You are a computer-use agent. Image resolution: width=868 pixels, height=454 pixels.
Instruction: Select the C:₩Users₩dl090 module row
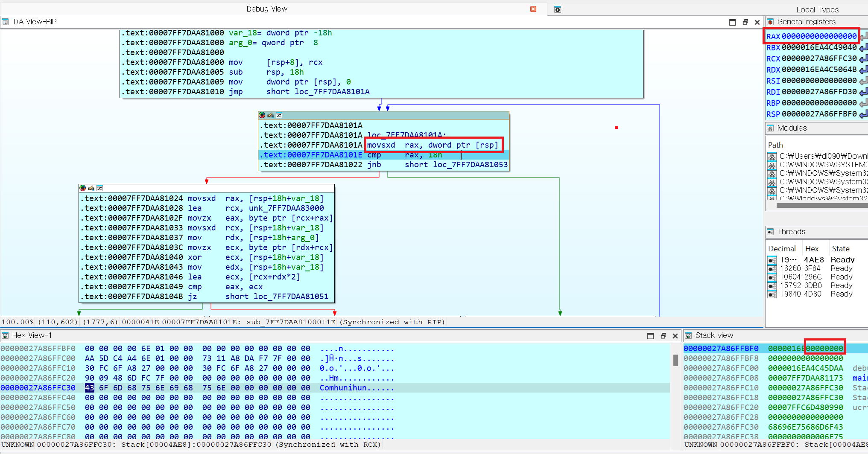point(818,156)
